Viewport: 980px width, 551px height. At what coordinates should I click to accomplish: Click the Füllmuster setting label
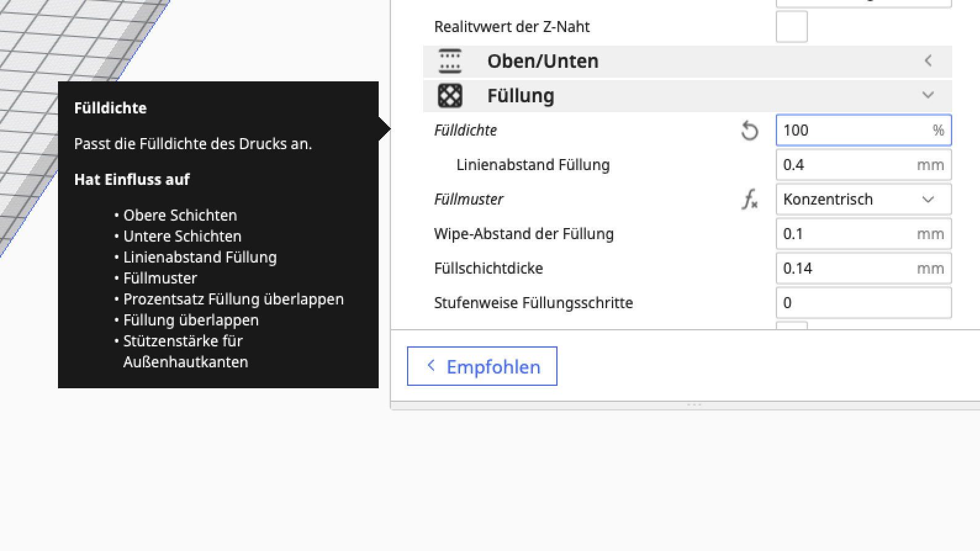[x=469, y=200]
